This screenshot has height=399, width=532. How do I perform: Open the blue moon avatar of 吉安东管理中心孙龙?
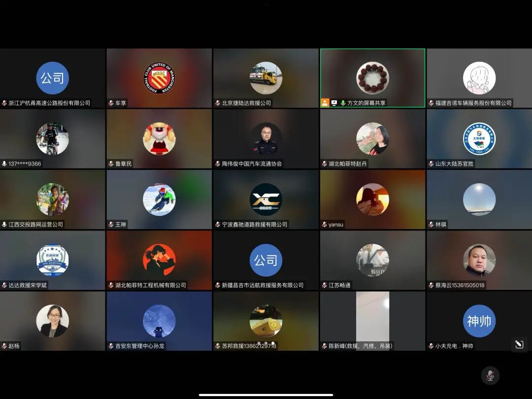pyautogui.click(x=159, y=321)
